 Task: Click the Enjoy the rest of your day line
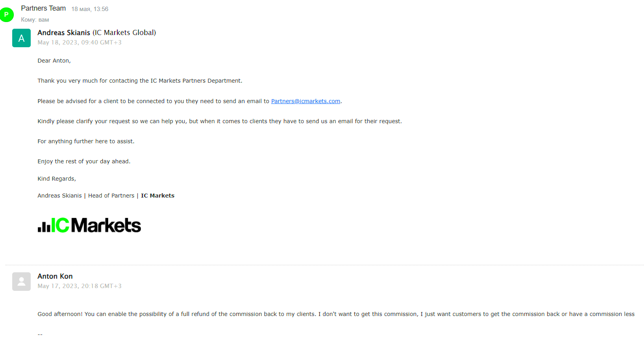pyautogui.click(x=84, y=161)
